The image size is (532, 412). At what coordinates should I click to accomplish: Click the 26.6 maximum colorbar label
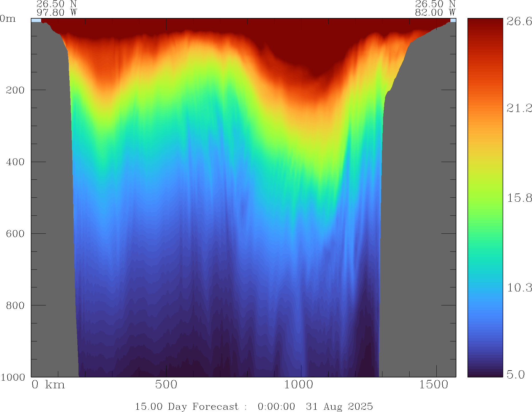(x=519, y=21)
